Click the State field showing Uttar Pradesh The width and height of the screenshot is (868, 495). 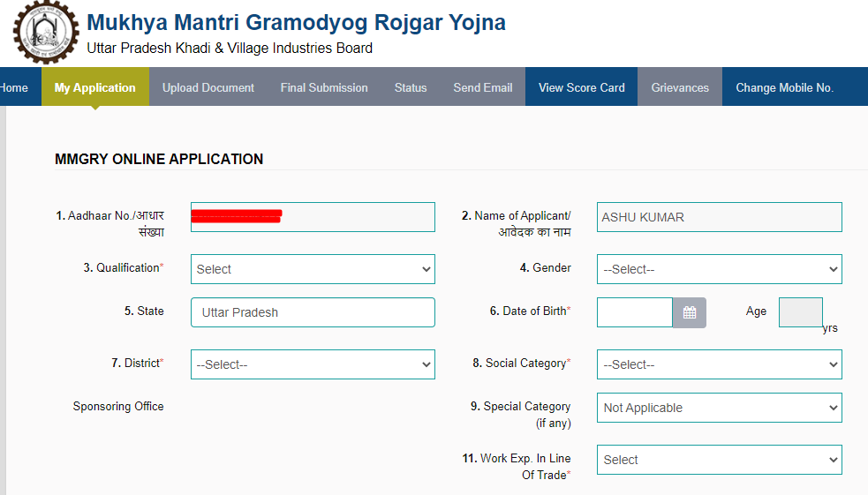[x=313, y=312]
